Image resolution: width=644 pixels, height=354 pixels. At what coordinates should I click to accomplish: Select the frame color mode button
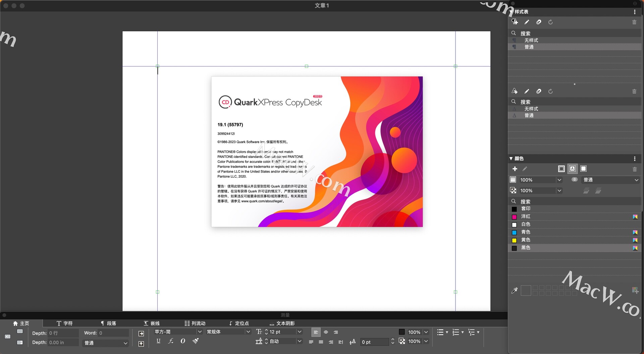pos(561,169)
